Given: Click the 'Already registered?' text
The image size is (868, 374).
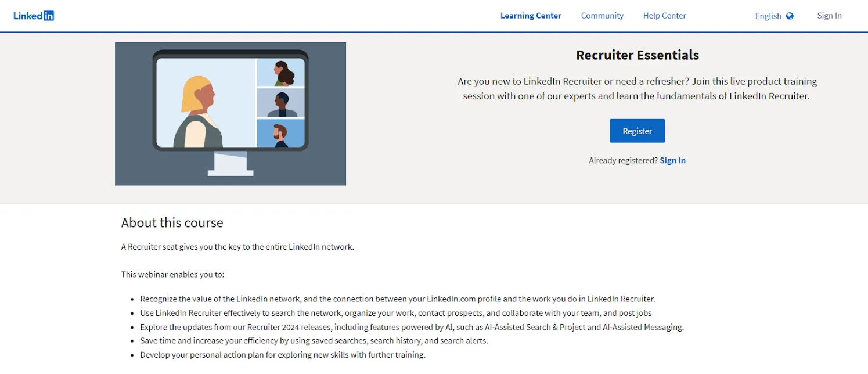Looking at the screenshot, I should click(623, 160).
